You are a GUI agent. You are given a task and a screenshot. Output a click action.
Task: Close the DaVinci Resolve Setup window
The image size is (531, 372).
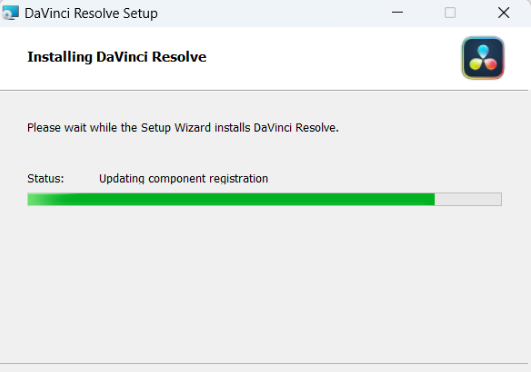(x=504, y=13)
